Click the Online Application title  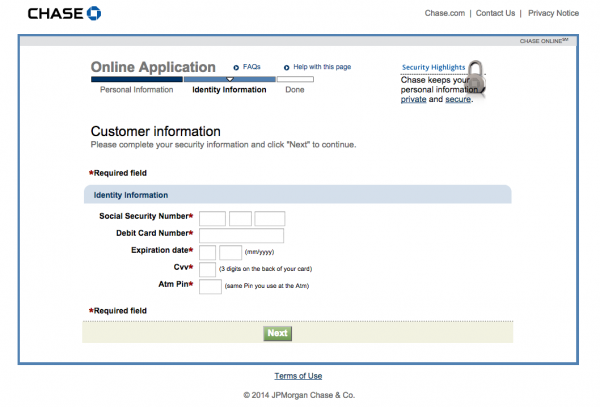point(153,67)
